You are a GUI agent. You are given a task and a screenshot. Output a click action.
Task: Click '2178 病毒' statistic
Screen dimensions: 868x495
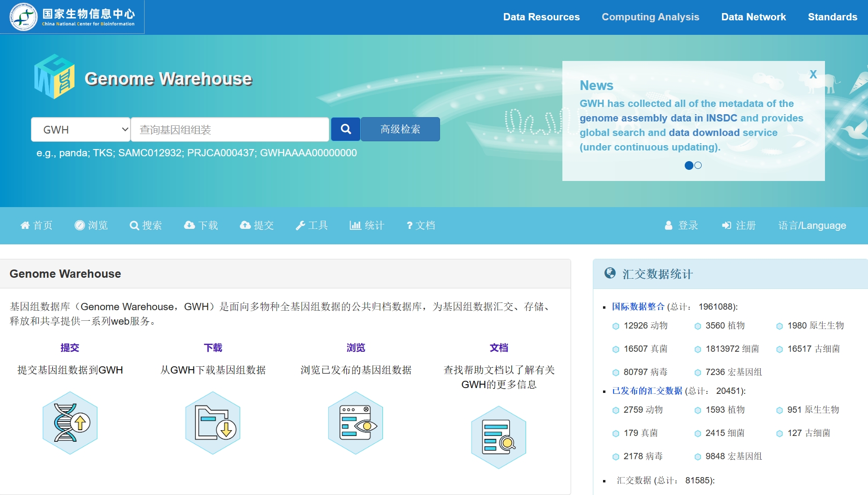click(643, 456)
